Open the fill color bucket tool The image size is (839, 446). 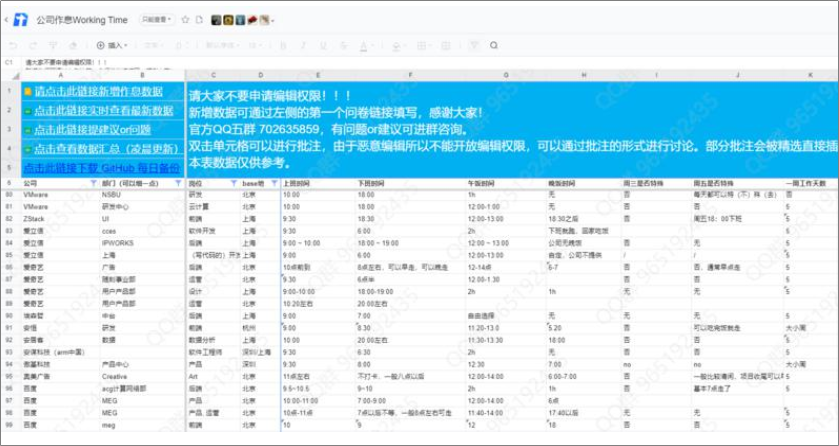tap(396, 46)
